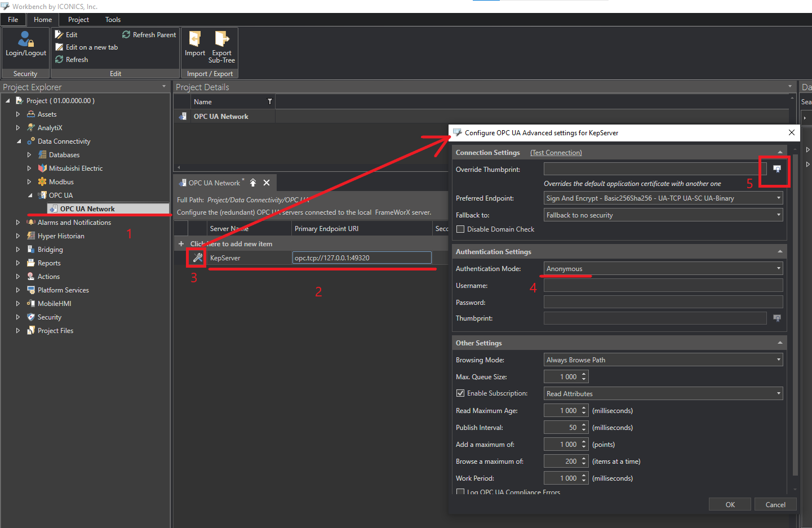Click the Password input field
Screen dimensions: 812x528
click(x=663, y=302)
